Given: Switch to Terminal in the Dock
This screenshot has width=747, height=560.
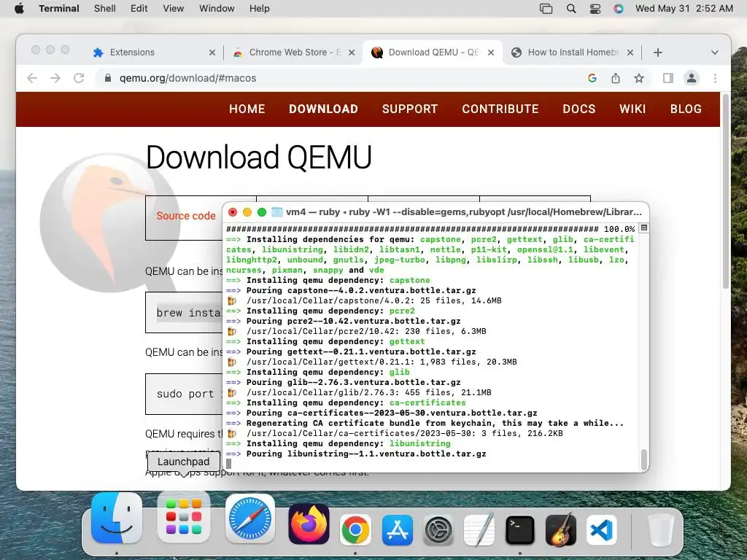Looking at the screenshot, I should tap(519, 529).
